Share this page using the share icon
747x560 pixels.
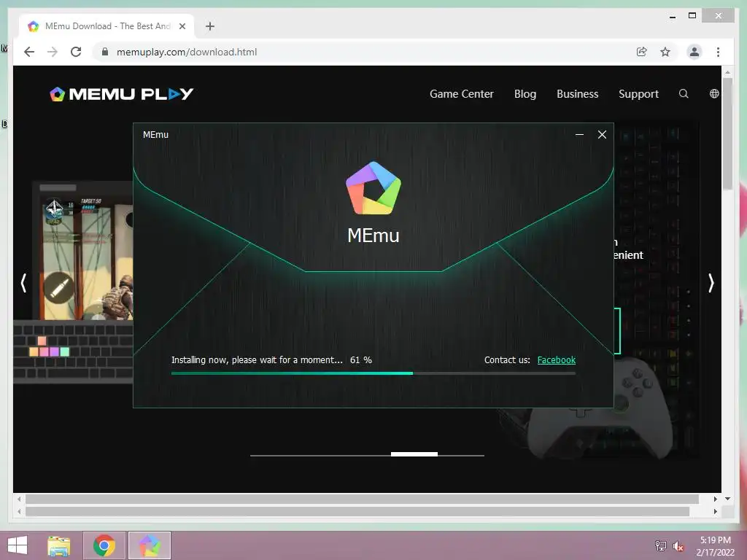[642, 52]
